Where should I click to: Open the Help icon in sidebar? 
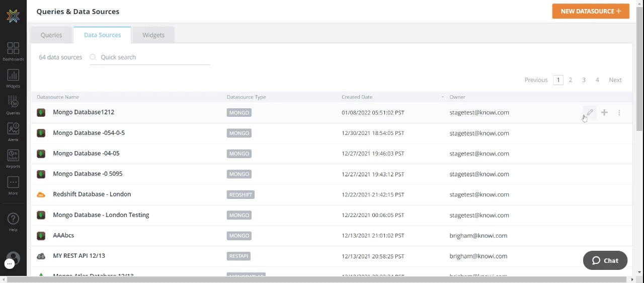(13, 222)
